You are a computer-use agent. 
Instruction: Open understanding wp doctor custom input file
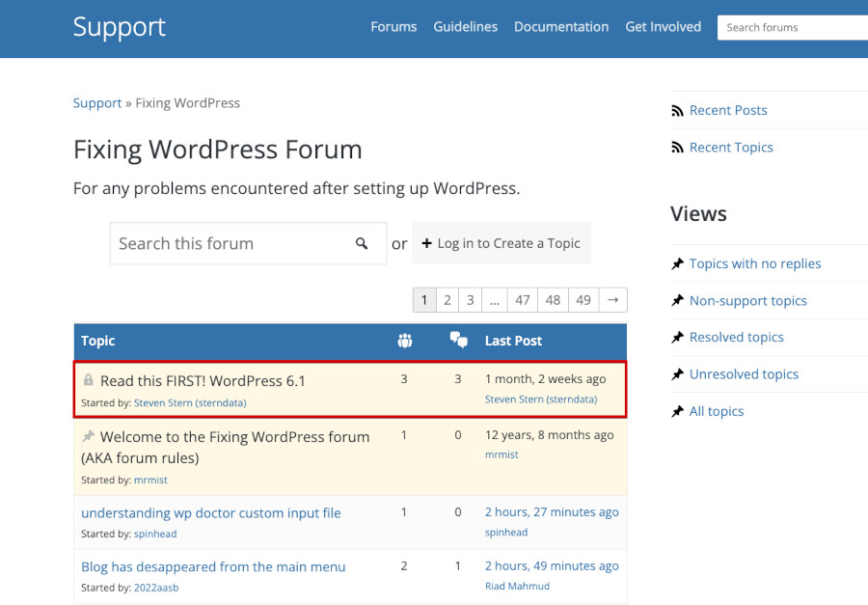(x=211, y=513)
